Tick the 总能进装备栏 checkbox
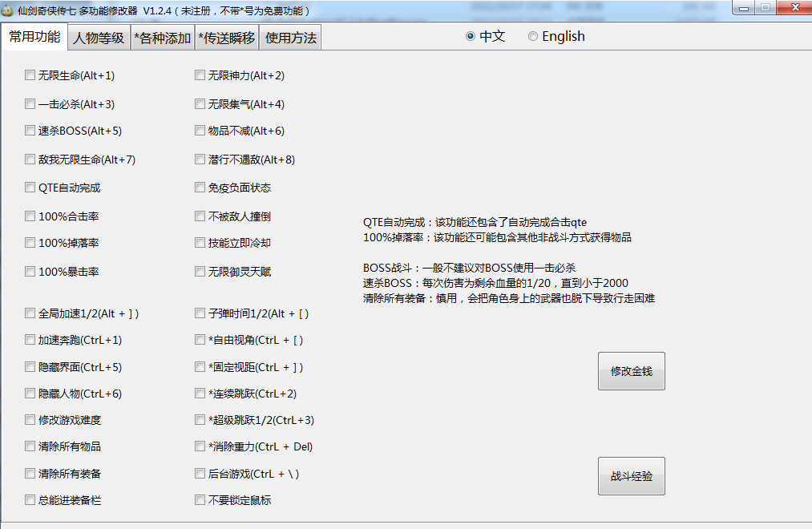Screen dimensions: 812x529 click(x=30, y=500)
